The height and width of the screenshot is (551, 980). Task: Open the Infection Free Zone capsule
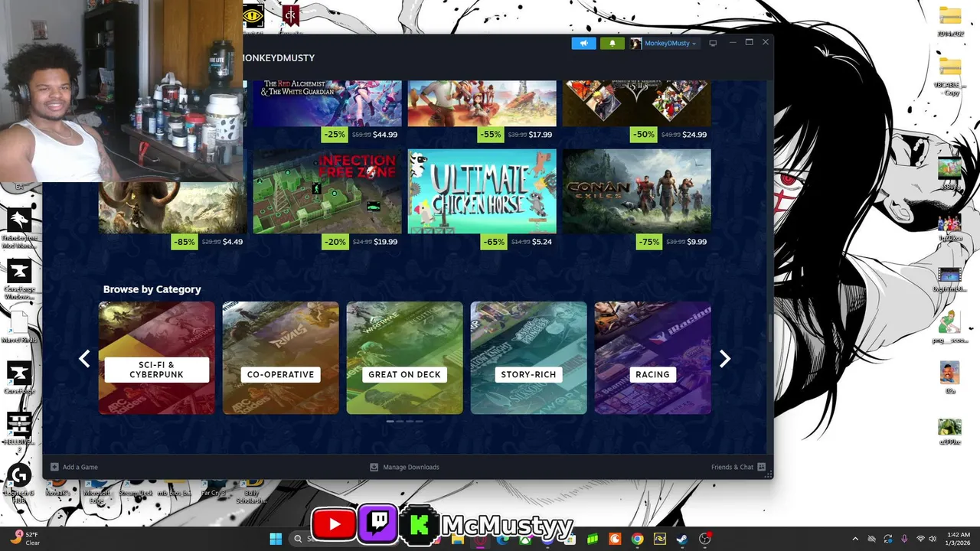327,191
